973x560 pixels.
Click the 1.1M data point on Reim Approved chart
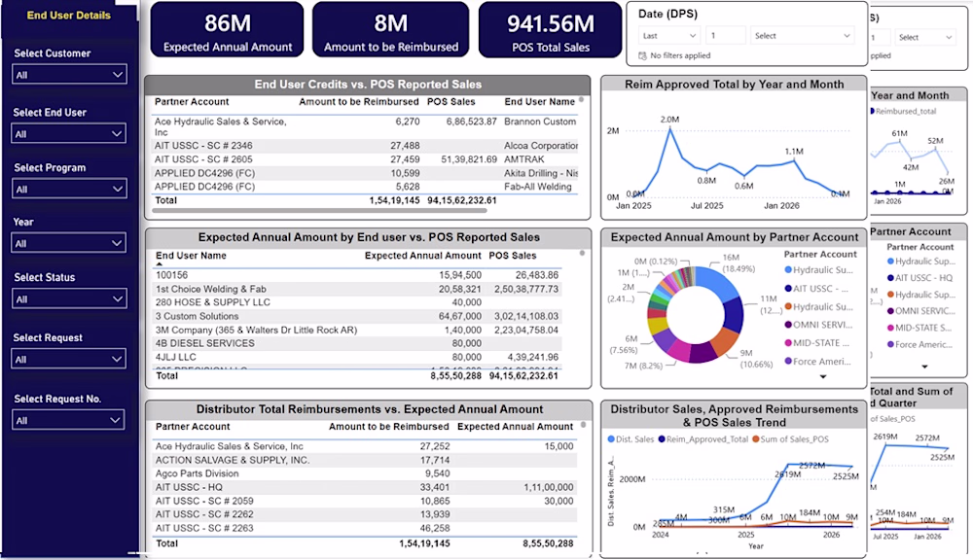coord(794,160)
